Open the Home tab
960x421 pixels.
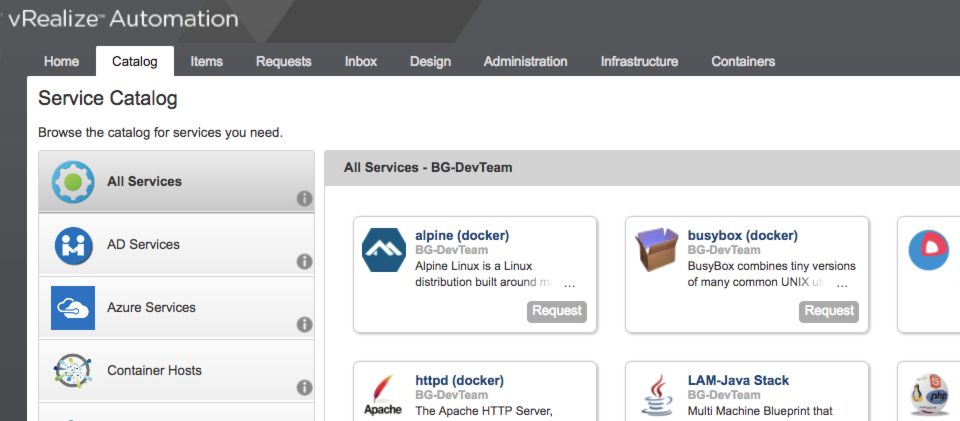pos(61,62)
